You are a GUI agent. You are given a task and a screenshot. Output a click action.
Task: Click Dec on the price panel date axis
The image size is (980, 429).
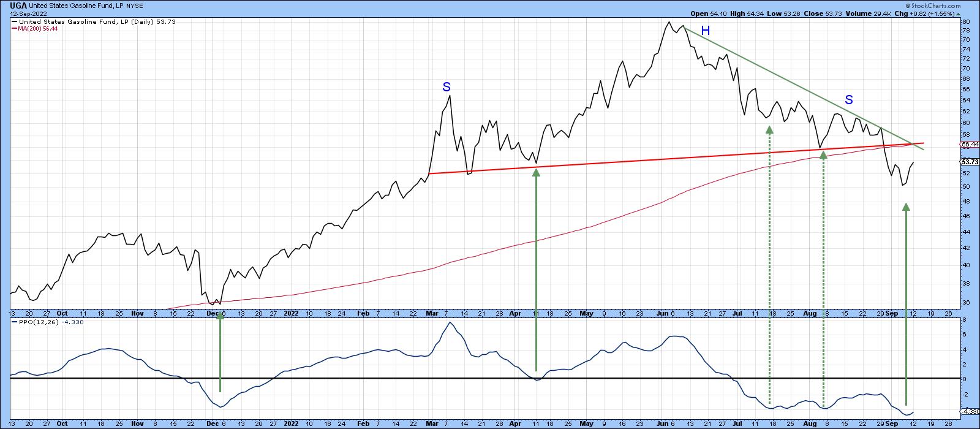pos(211,313)
